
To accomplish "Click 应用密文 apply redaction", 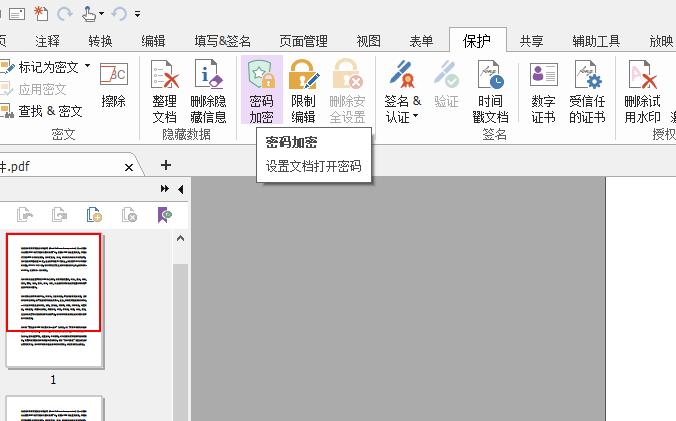I will coord(34,89).
